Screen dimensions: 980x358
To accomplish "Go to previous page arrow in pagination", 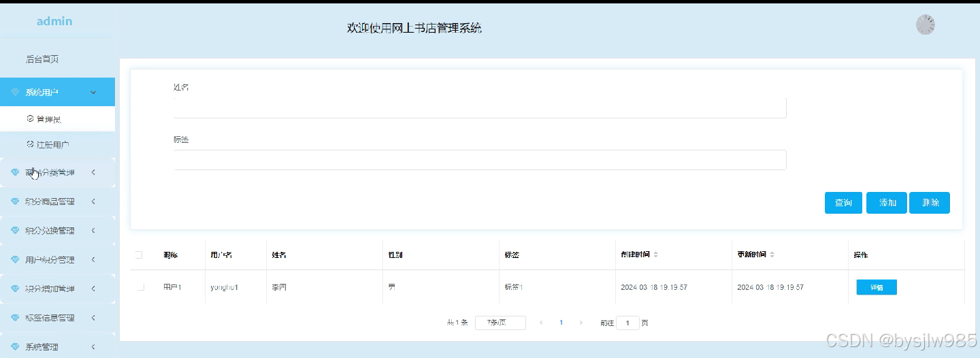I will (541, 323).
